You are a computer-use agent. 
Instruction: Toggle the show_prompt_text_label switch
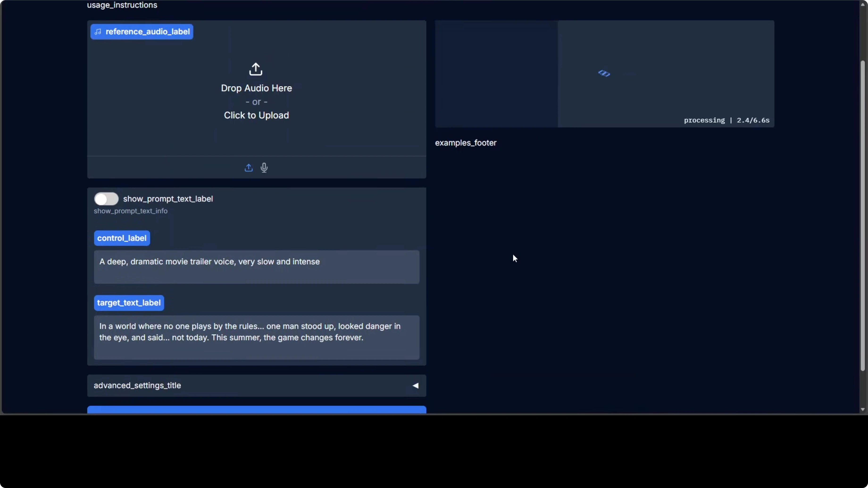click(106, 199)
